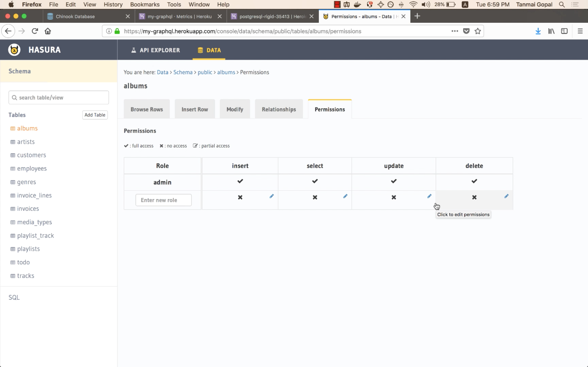Screen dimensions: 588x367
Task: Open API Explorer in top navigation
Action: click(x=156, y=50)
